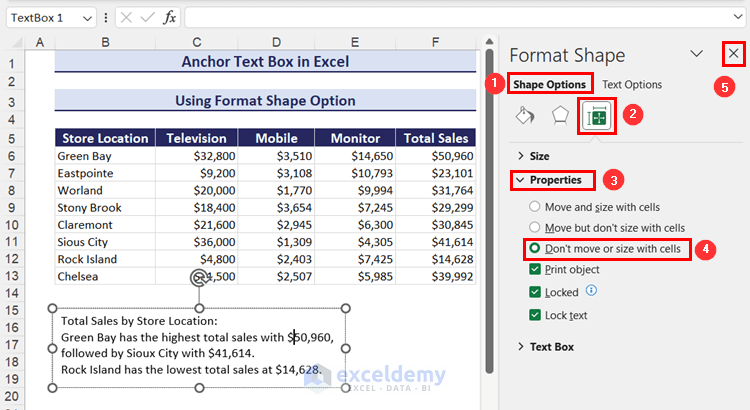Collapse the Properties section
Viewport: 750px width, 410px height.
click(549, 180)
